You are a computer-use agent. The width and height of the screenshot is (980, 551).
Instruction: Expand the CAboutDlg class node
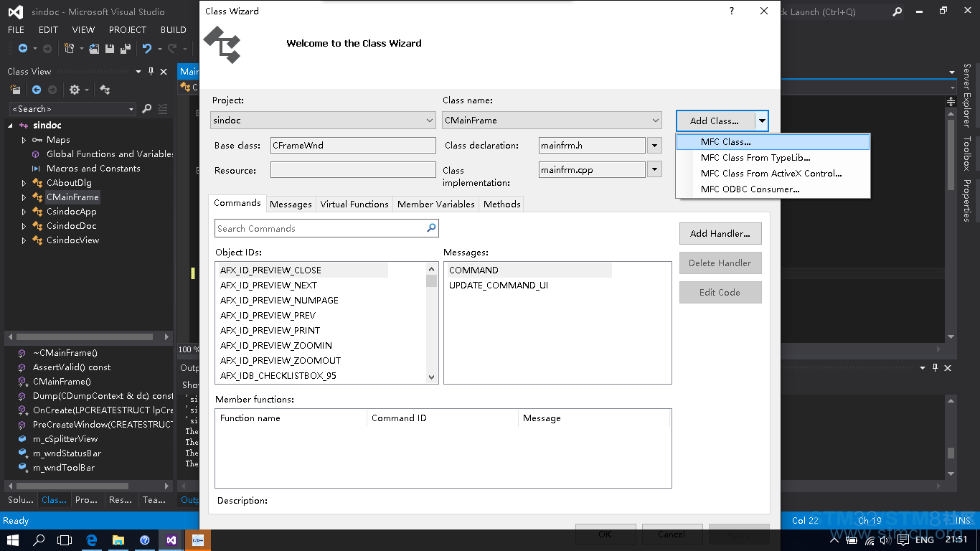pyautogui.click(x=24, y=183)
